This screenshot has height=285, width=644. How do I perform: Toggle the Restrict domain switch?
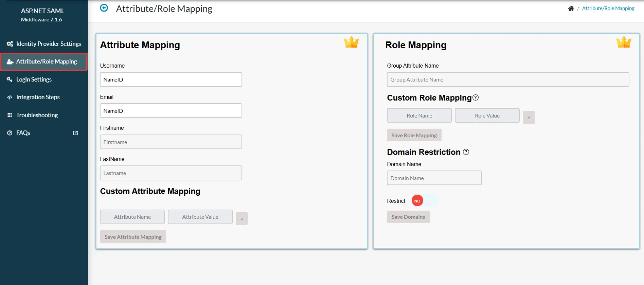pos(425,201)
